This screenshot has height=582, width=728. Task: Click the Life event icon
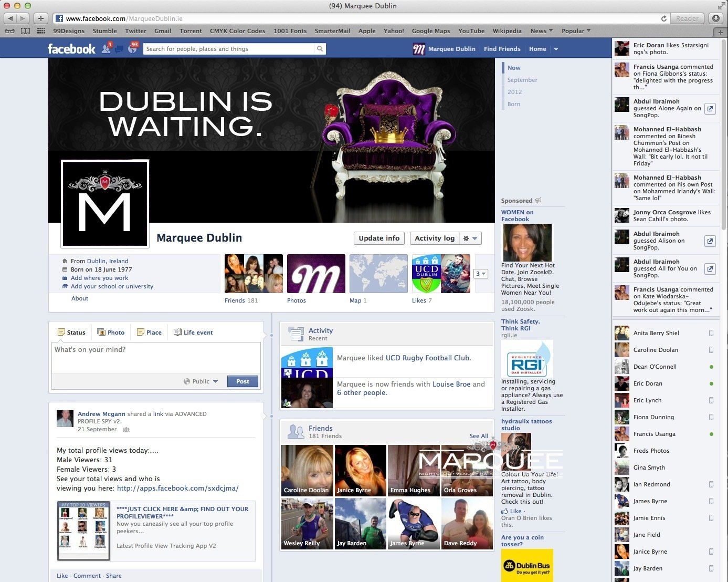[x=177, y=332]
